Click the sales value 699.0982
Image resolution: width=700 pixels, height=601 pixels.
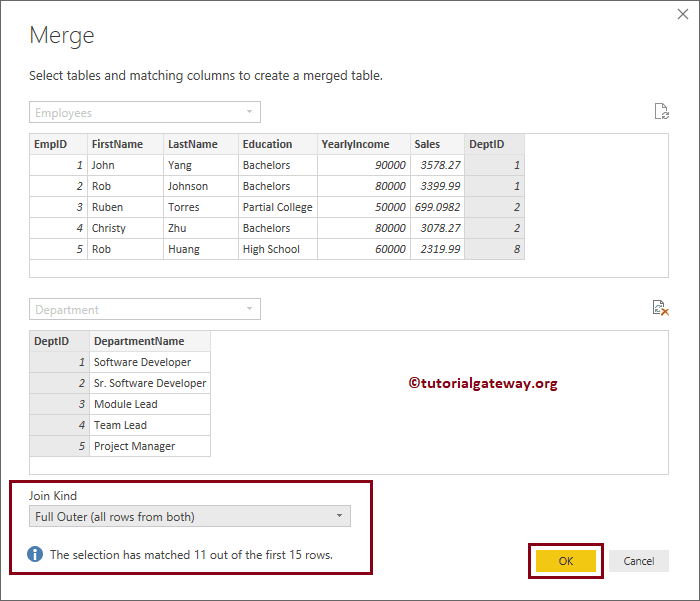[437, 207]
